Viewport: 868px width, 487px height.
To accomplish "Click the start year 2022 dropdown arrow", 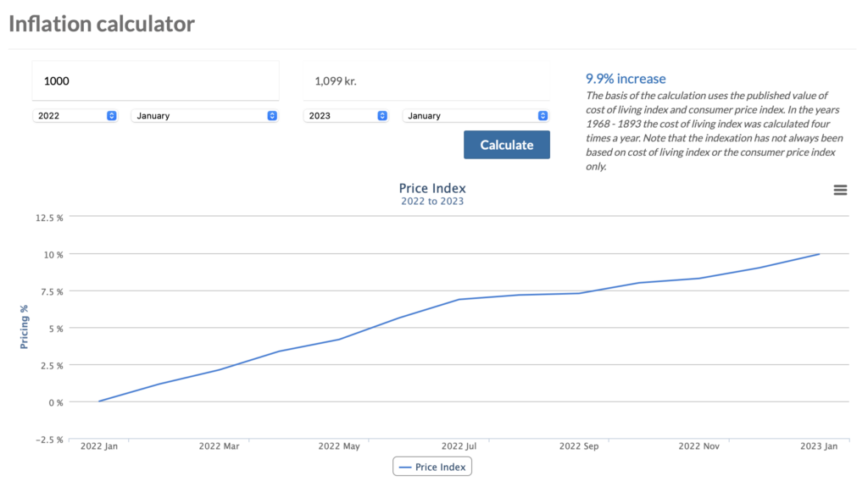I will (x=111, y=116).
